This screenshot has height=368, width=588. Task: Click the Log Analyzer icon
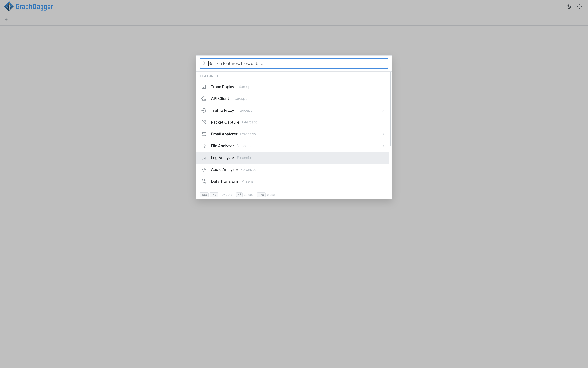coord(204,158)
